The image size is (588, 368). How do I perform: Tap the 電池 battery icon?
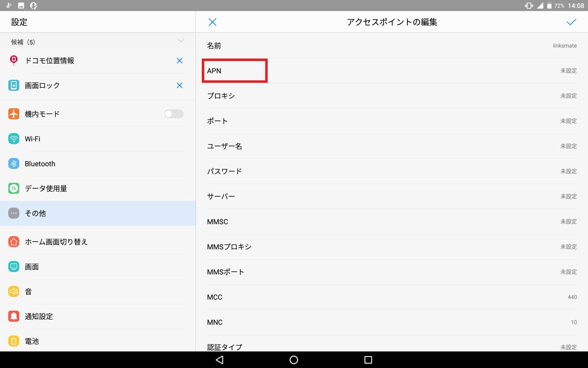click(x=14, y=341)
